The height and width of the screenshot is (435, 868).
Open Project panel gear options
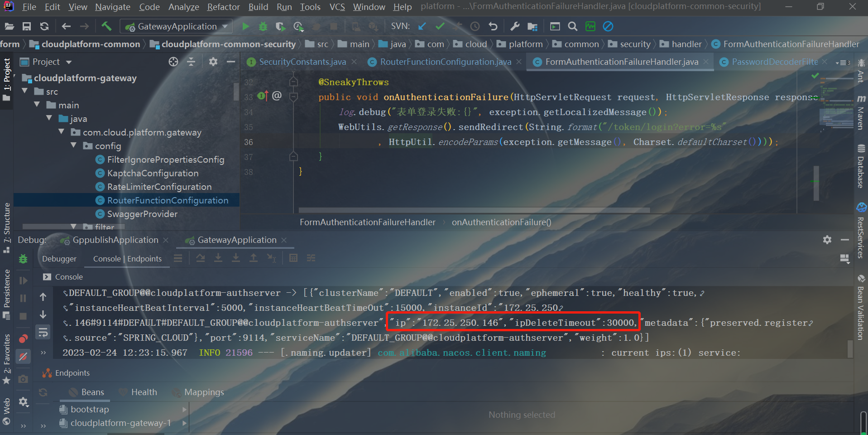[213, 62]
